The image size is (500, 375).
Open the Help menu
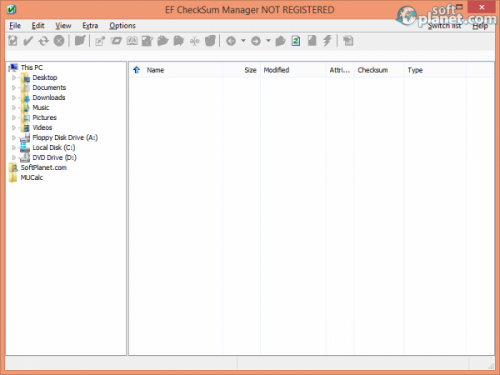coord(480,26)
